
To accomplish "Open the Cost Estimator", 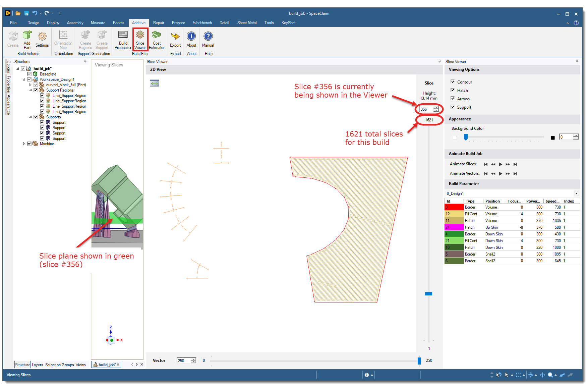I will (x=157, y=39).
